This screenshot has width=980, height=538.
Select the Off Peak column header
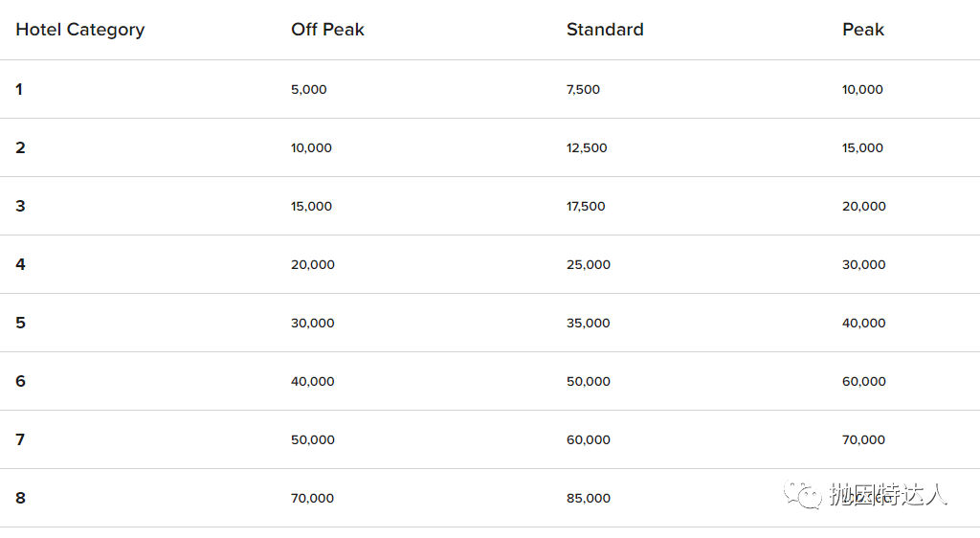coord(327,30)
